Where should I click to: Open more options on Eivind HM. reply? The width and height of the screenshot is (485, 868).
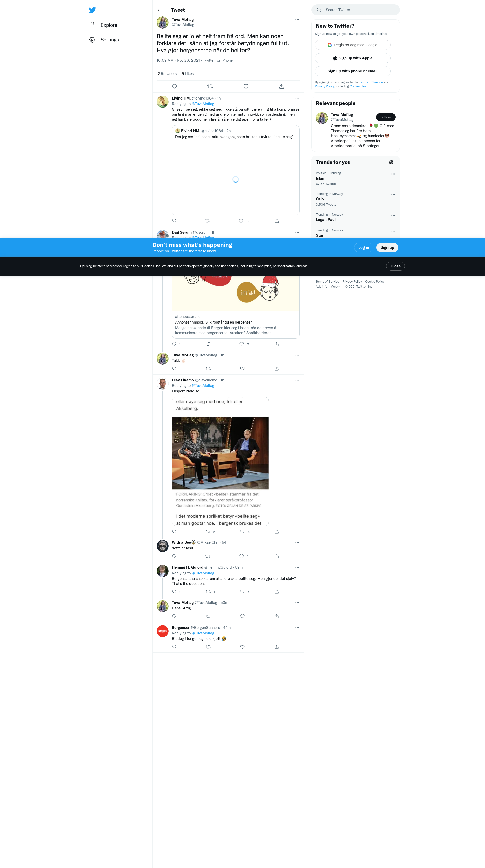[x=297, y=98]
